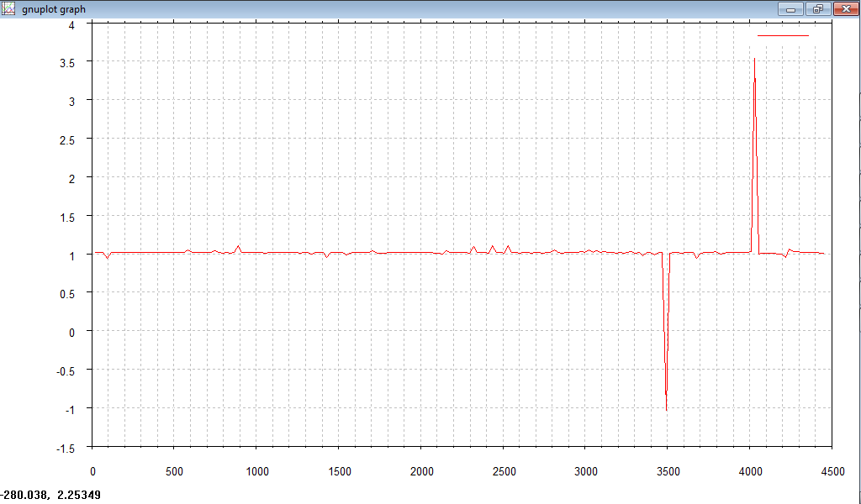Click the x-axis label '3500'
The image size is (861, 504).
[668, 471]
